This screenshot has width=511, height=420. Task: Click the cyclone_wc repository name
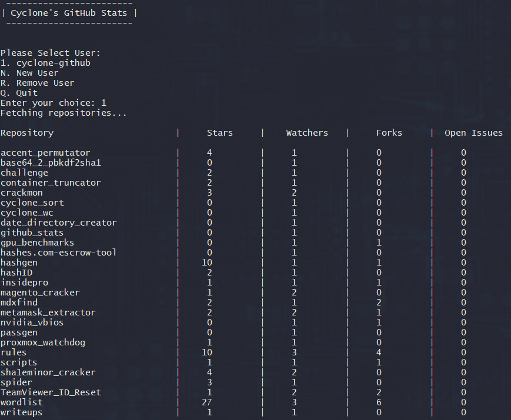pos(27,213)
